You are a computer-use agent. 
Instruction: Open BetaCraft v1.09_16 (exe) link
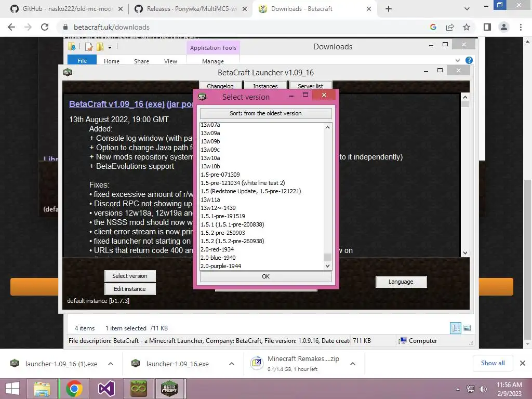tap(117, 104)
